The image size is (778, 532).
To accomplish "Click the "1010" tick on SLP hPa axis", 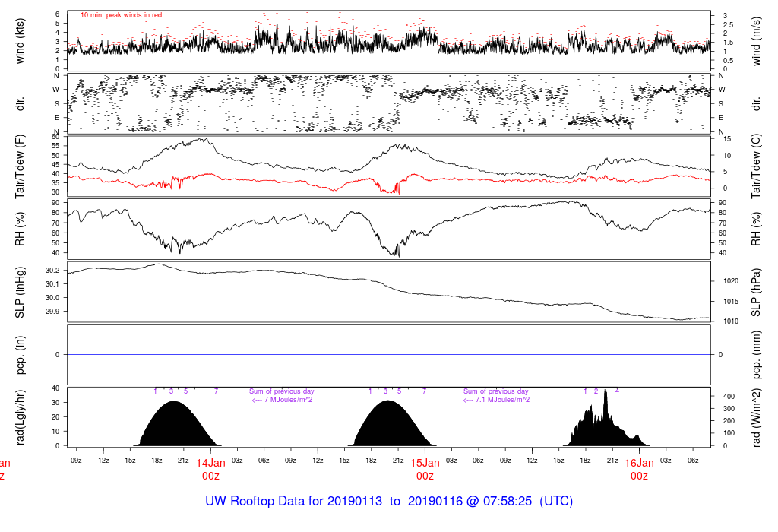I will [x=732, y=321].
